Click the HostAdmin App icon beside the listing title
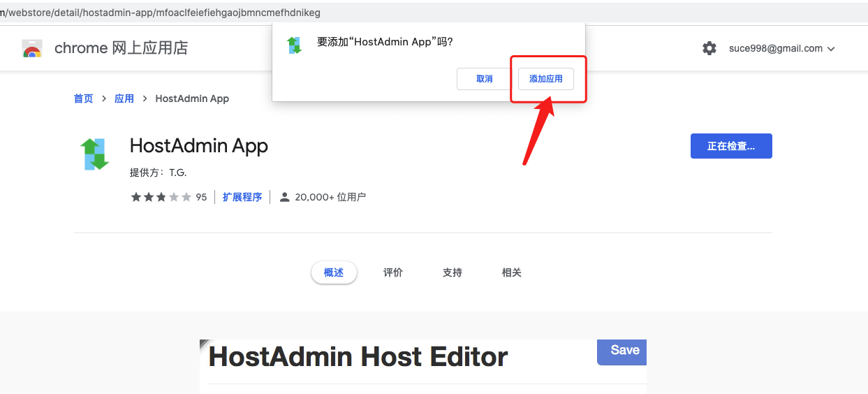Image resolution: width=868 pixels, height=394 pixels. click(x=95, y=154)
